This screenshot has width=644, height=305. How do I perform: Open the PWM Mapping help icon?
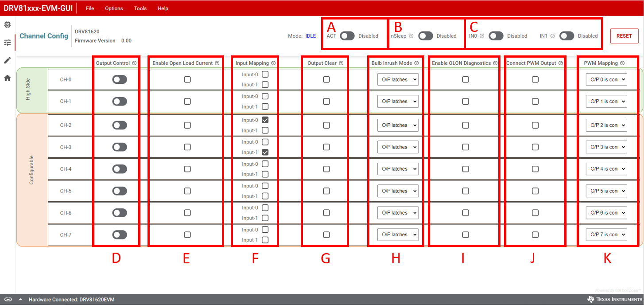(x=623, y=63)
